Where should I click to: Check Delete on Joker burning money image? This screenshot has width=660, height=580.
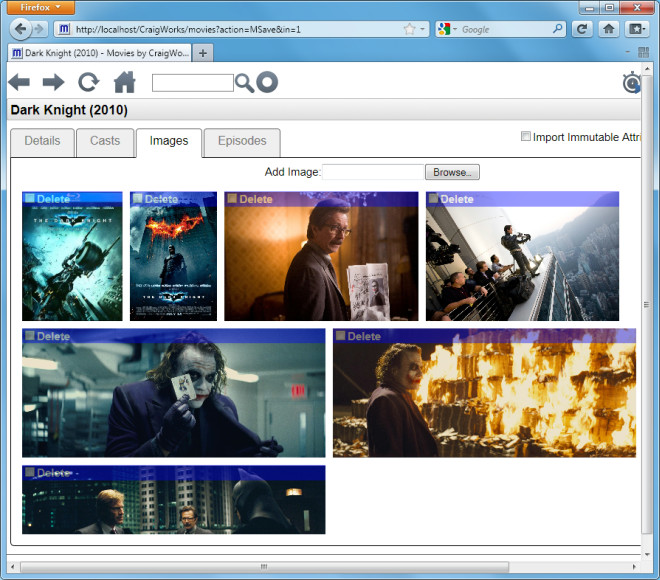coord(341,335)
